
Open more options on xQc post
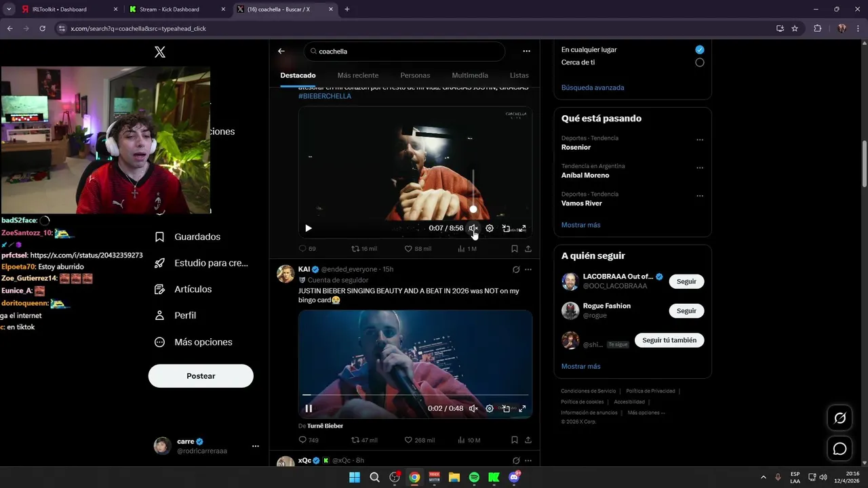point(528,460)
